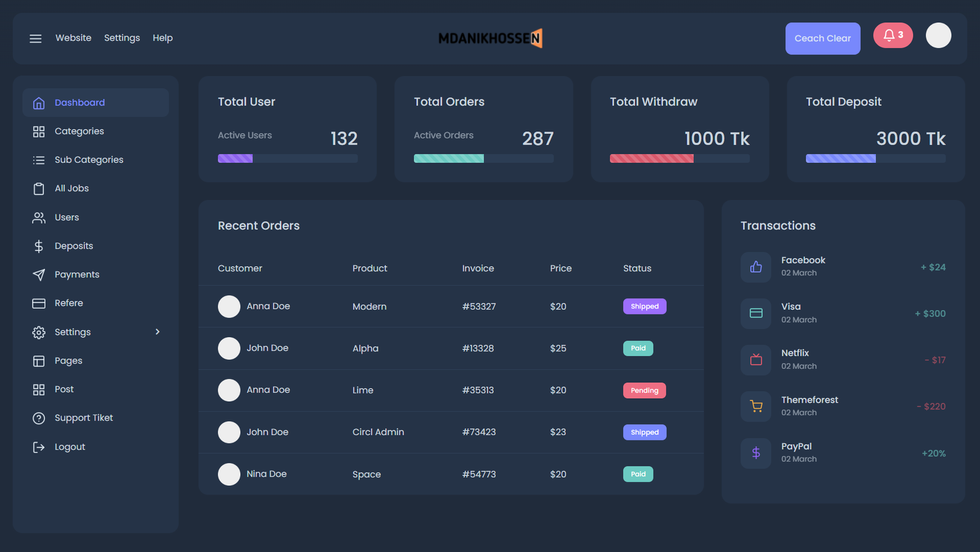This screenshot has width=980, height=552.
Task: Click the All Jobs clipboard icon
Action: pos(39,188)
